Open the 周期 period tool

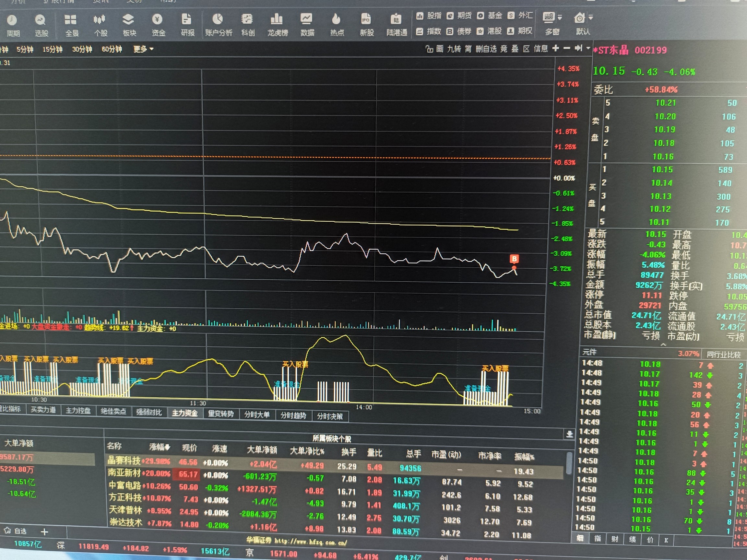tap(13, 25)
